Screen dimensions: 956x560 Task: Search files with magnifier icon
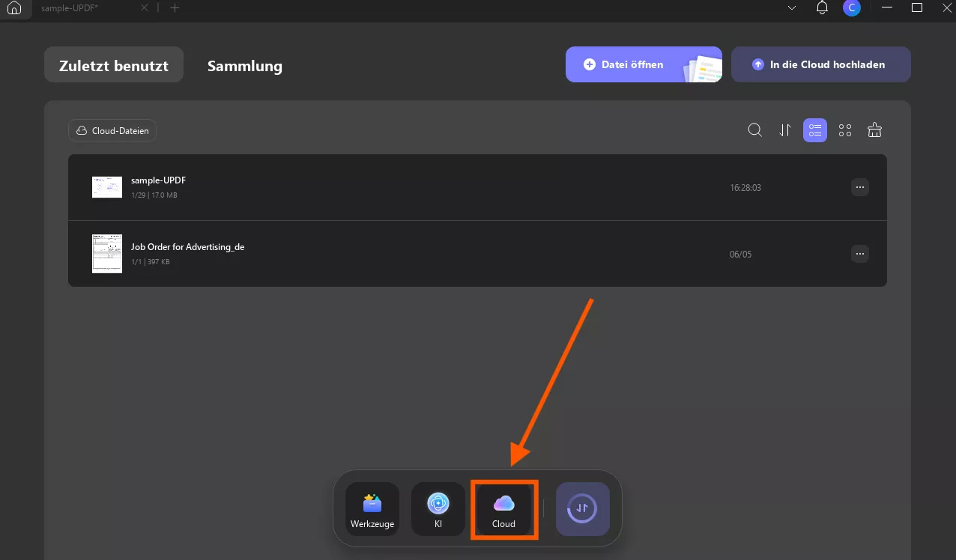(755, 130)
